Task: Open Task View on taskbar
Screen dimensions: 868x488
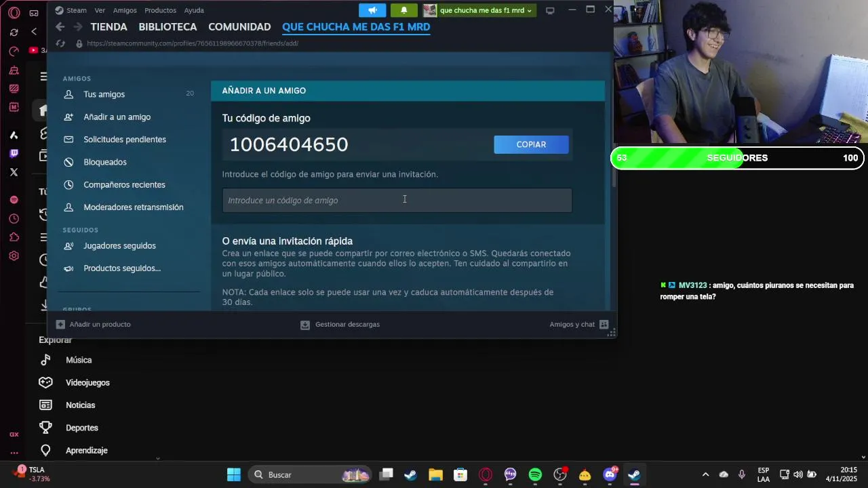Action: click(386, 474)
